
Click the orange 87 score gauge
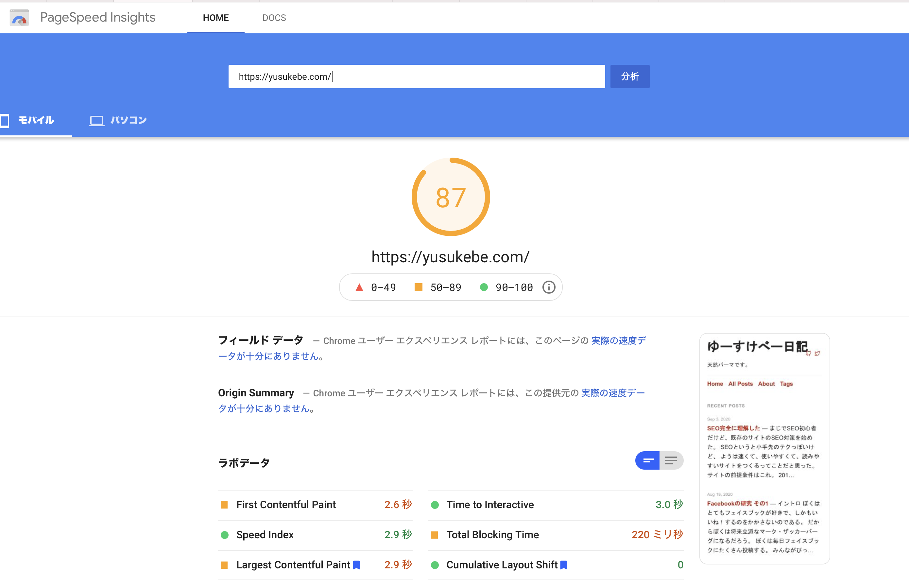click(451, 197)
